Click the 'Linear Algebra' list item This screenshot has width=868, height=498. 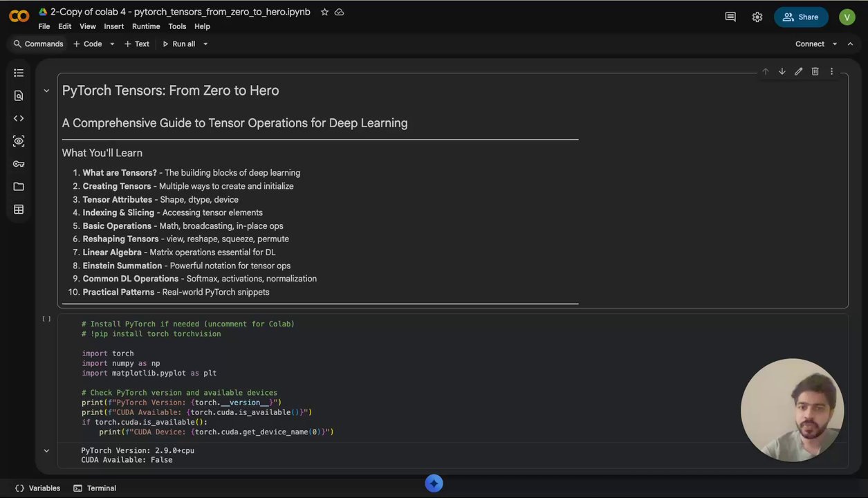pyautogui.click(x=179, y=252)
